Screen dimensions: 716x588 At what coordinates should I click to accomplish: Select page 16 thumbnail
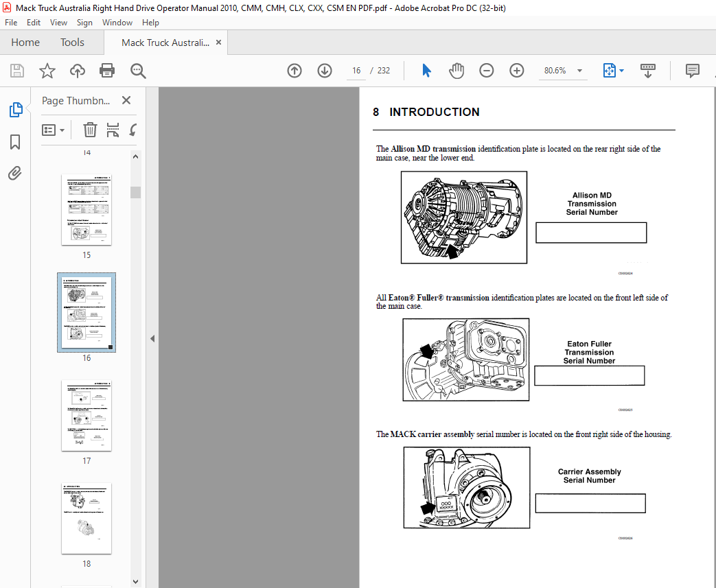click(x=86, y=313)
